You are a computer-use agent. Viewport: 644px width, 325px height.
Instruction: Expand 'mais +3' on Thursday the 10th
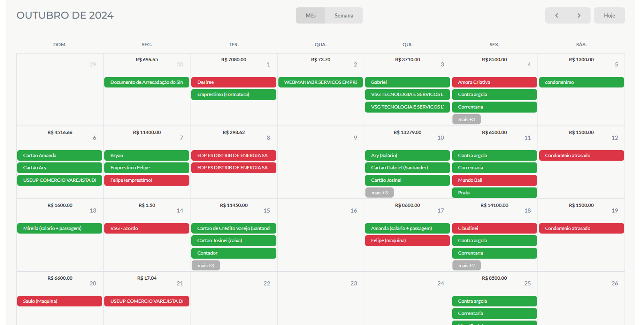tap(379, 193)
